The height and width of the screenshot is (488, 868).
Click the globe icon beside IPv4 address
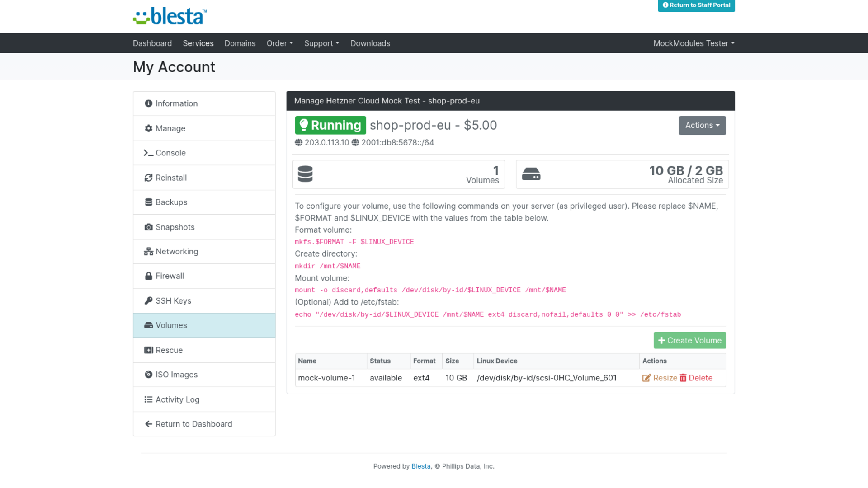click(298, 142)
